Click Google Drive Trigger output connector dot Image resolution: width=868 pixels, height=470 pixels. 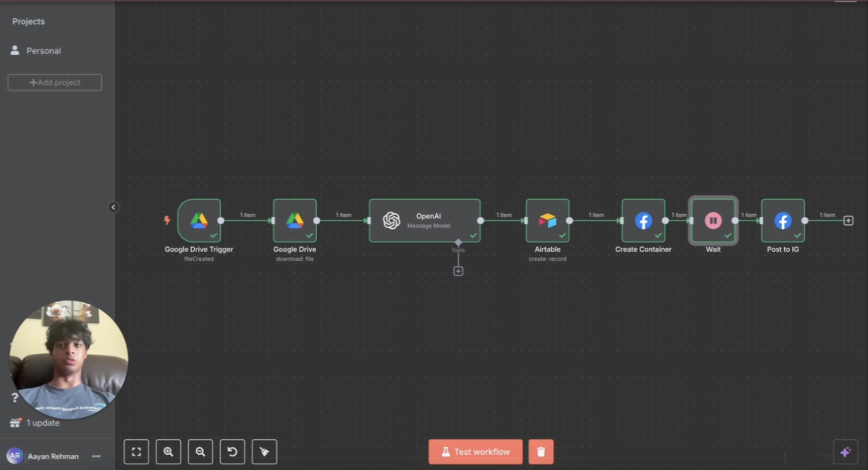click(x=221, y=220)
